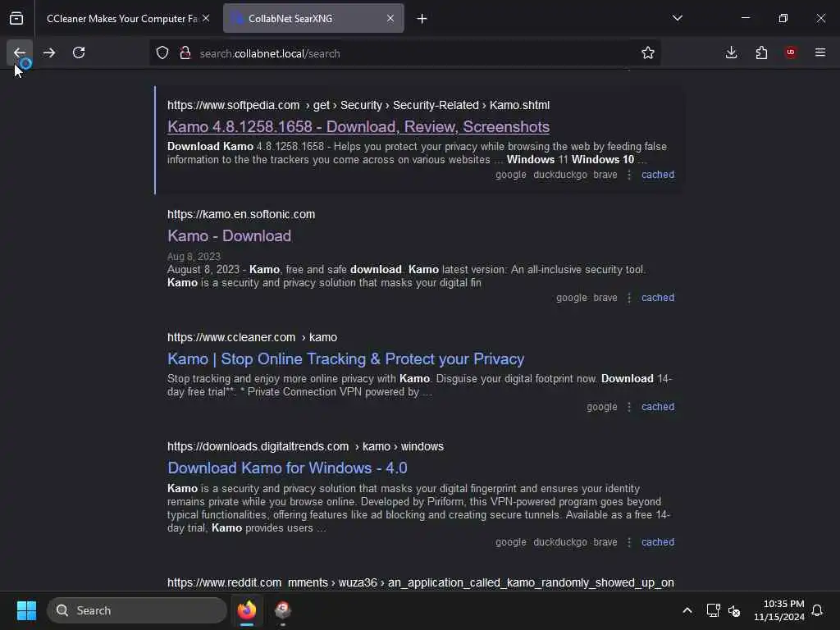Screen dimensions: 840x630
Task: Open Firefox from the taskbar
Action: (246, 610)
